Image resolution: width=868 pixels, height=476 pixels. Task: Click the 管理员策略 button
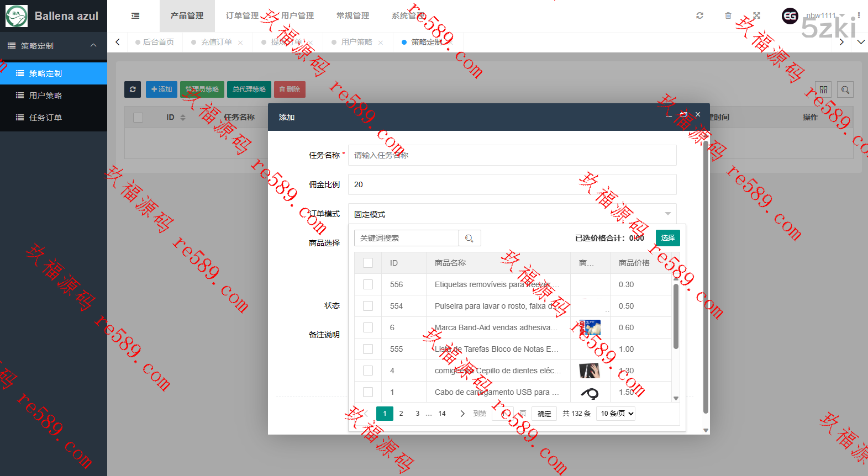[x=202, y=89]
